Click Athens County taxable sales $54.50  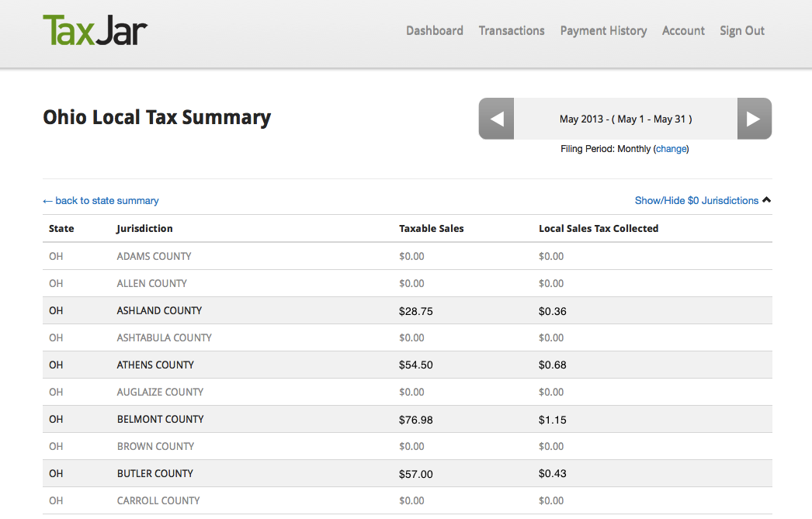click(x=416, y=365)
